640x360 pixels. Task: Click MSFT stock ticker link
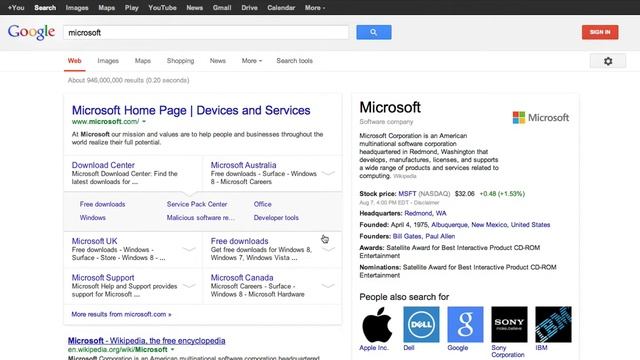click(407, 193)
